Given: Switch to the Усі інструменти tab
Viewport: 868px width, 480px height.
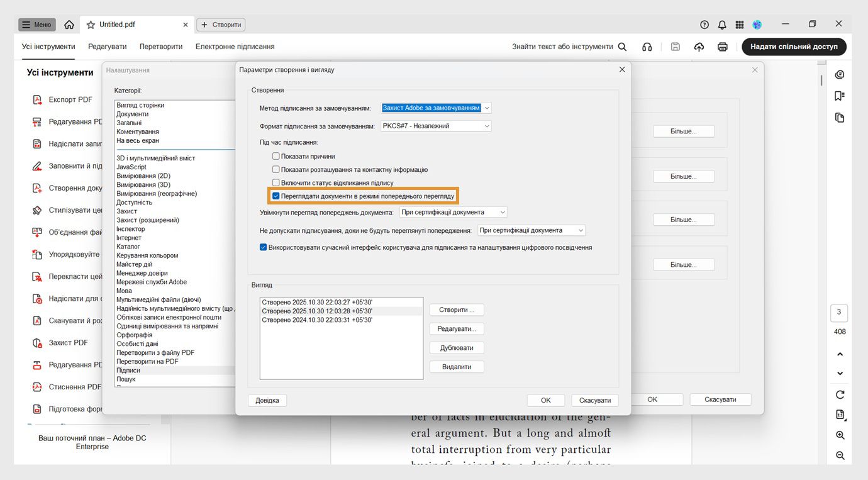Looking at the screenshot, I should (x=48, y=47).
